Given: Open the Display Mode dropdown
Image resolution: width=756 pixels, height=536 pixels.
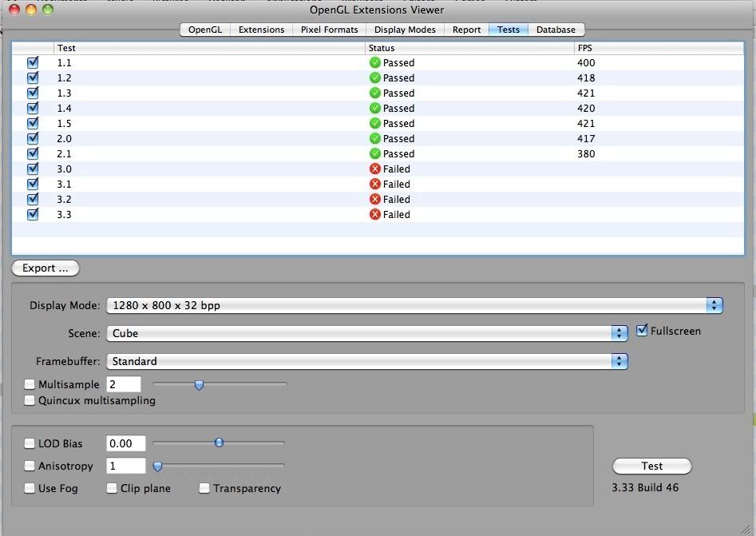Looking at the screenshot, I should click(x=714, y=305).
